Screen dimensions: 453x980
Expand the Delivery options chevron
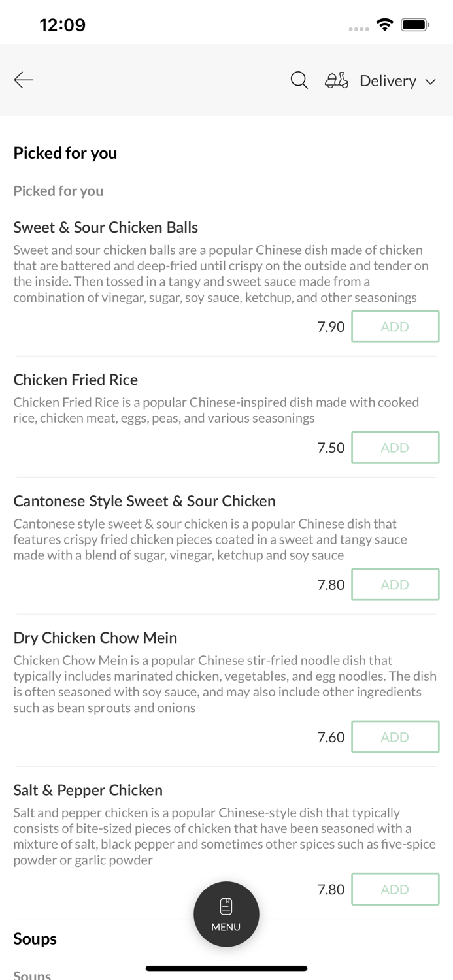point(431,82)
